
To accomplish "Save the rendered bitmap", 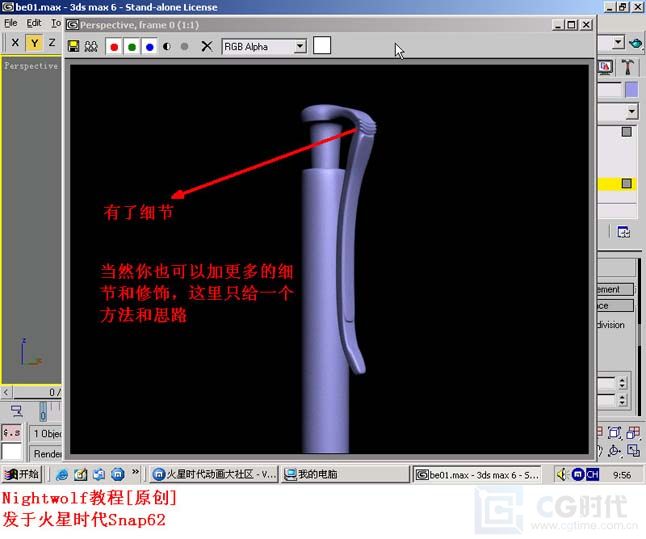I will pos(73,46).
